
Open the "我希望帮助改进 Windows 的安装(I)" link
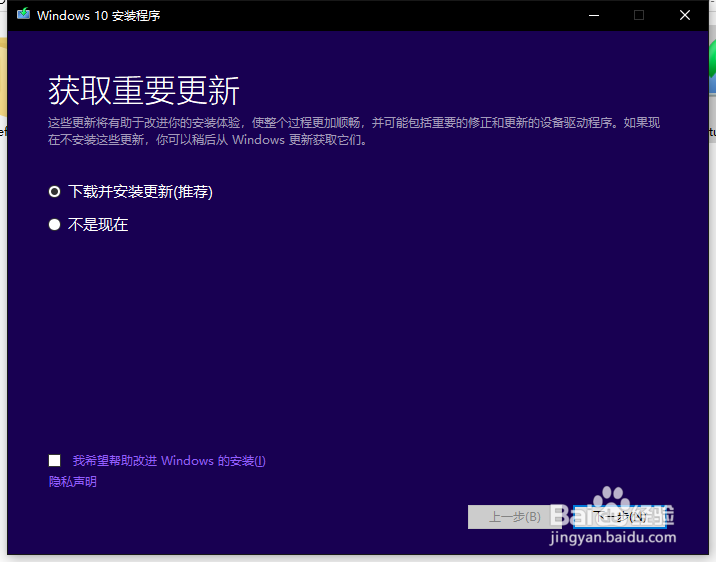(169, 461)
